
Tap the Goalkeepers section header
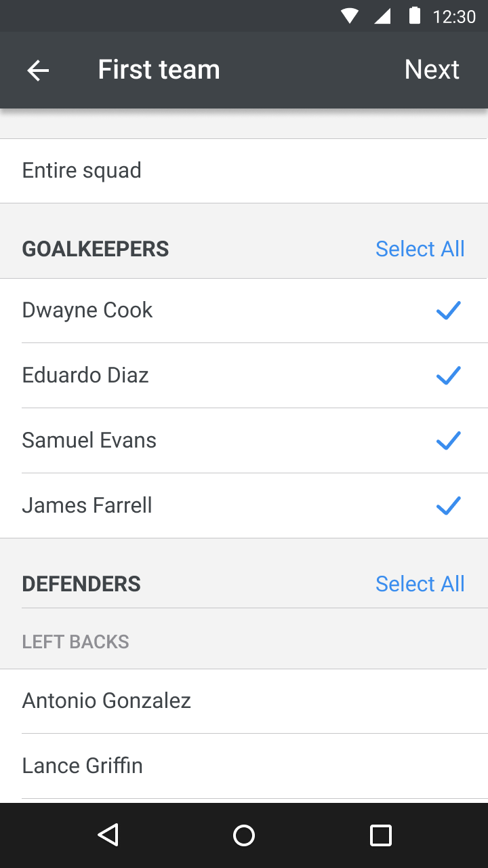[96, 249]
